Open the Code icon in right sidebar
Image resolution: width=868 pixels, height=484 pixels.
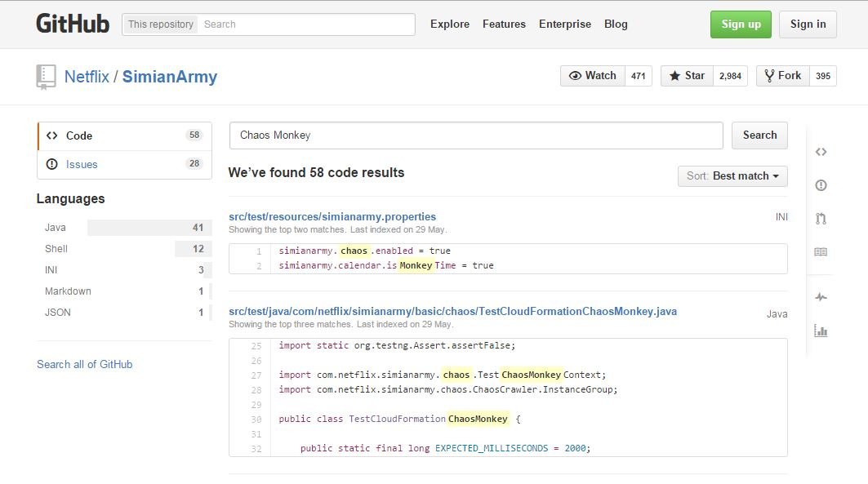pos(821,152)
